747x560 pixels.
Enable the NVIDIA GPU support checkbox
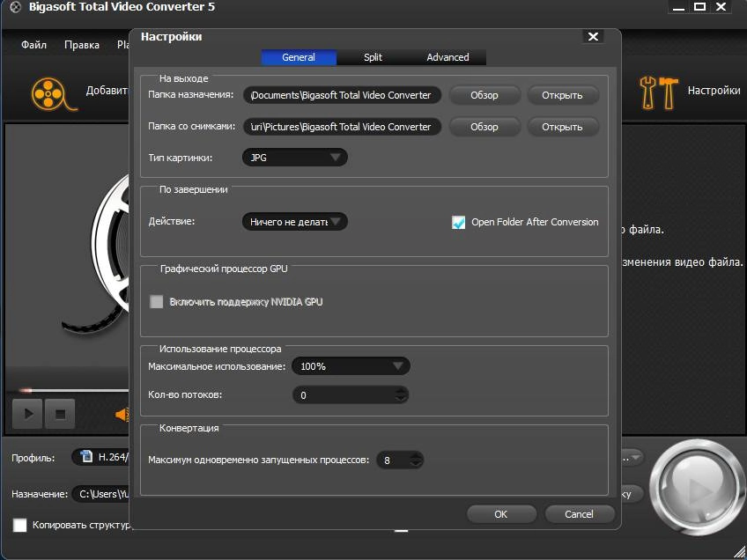pos(156,301)
